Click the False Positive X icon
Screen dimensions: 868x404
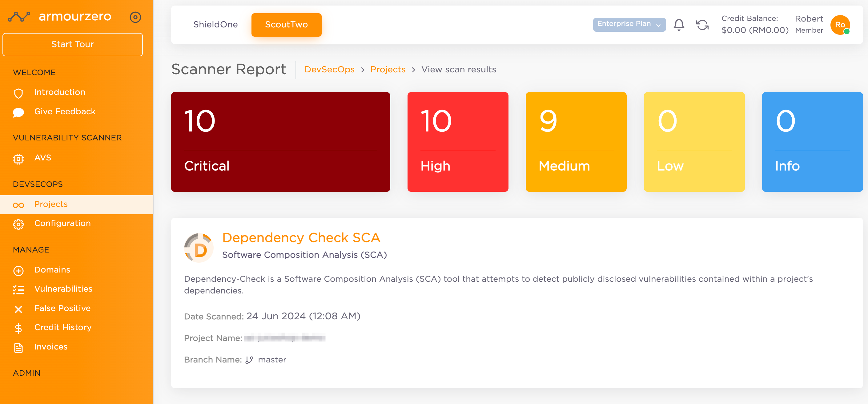(x=18, y=309)
